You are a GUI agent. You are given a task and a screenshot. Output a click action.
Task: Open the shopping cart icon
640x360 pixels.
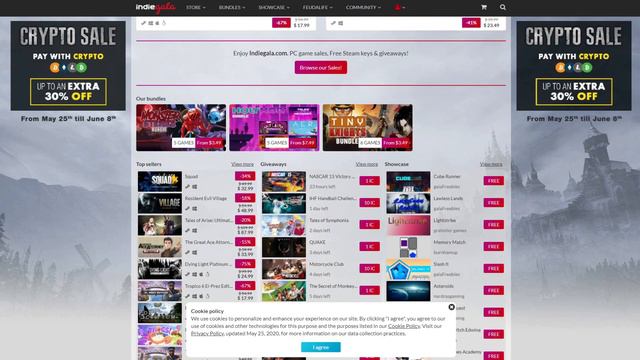pos(484,7)
